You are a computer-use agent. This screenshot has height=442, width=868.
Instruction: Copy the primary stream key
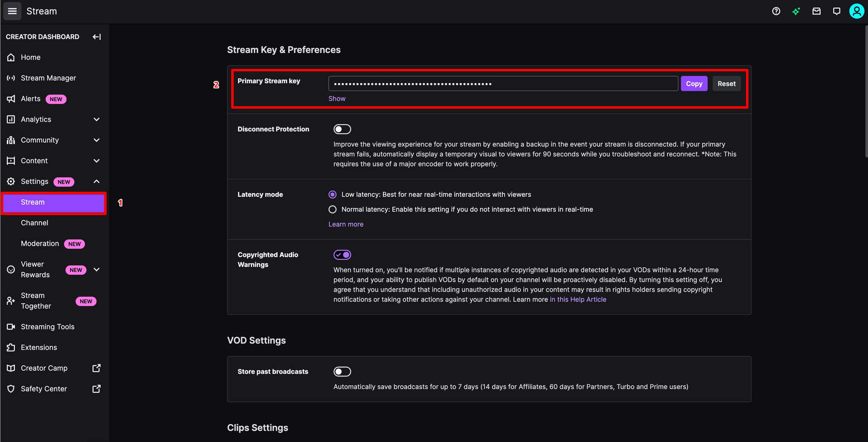coord(694,84)
